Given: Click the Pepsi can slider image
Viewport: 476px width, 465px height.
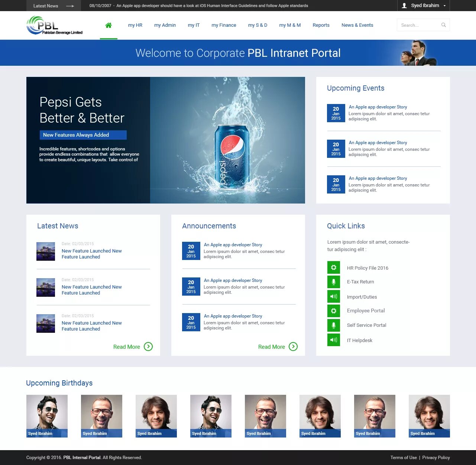Looking at the screenshot, I should click(227, 140).
